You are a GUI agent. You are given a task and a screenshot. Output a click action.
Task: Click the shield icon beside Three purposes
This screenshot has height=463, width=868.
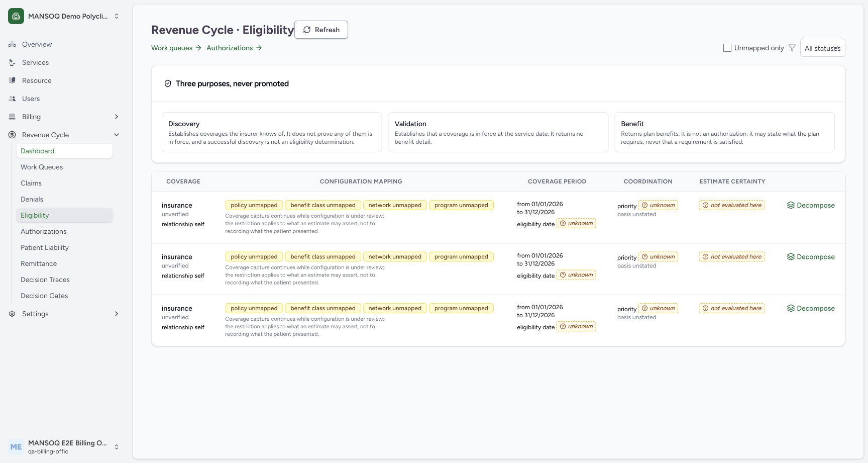[x=168, y=83]
